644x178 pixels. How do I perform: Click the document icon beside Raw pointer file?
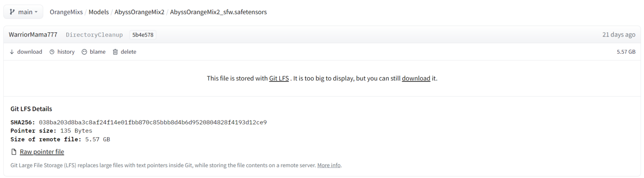point(14,152)
